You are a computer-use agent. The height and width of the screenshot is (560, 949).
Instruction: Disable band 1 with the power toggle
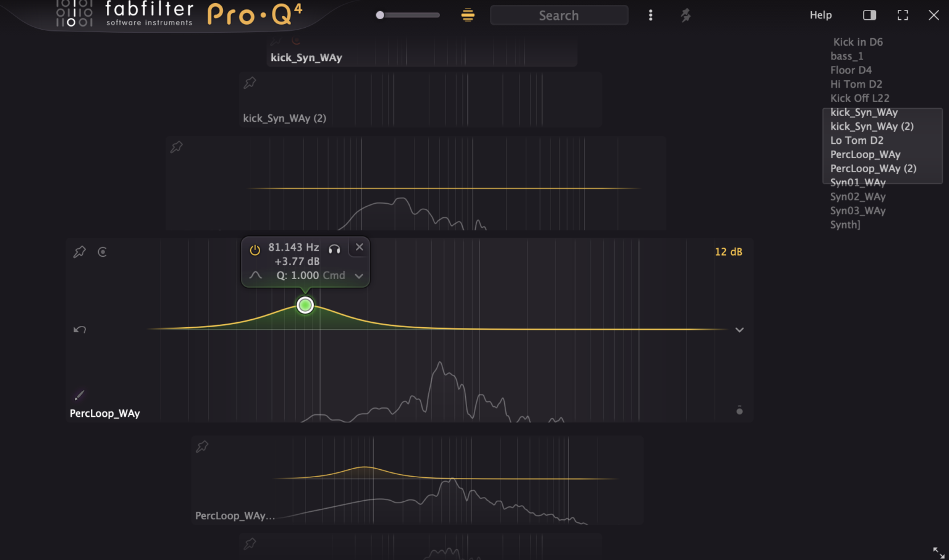click(255, 248)
